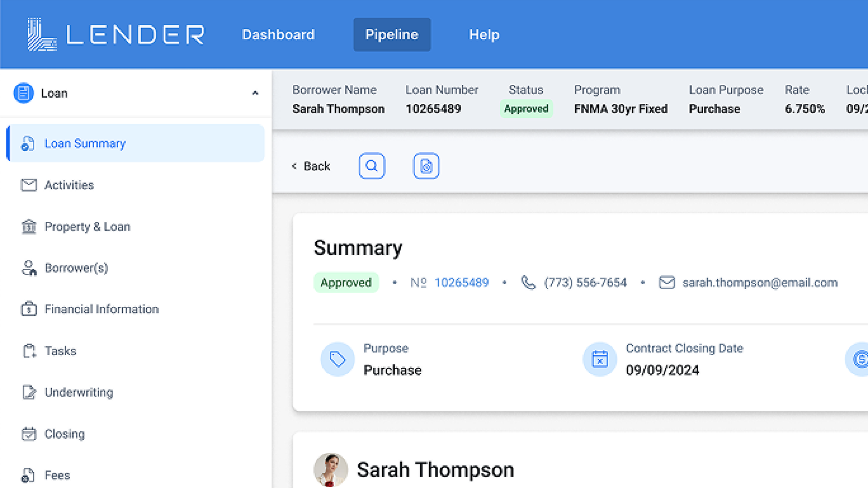This screenshot has width=868, height=488.
Task: Click the Underwriting pencil icon
Action: [x=29, y=392]
